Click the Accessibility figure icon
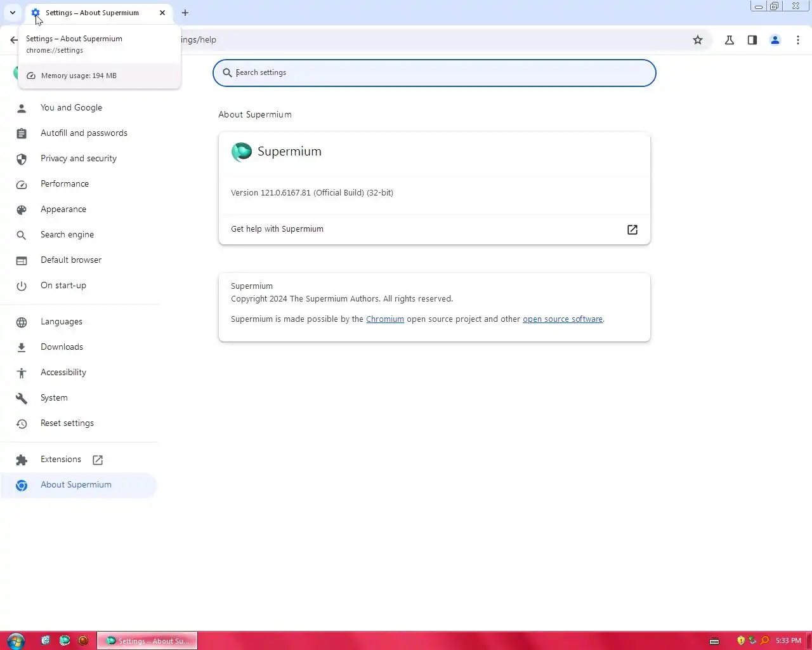The width and height of the screenshot is (812, 650). point(22,373)
